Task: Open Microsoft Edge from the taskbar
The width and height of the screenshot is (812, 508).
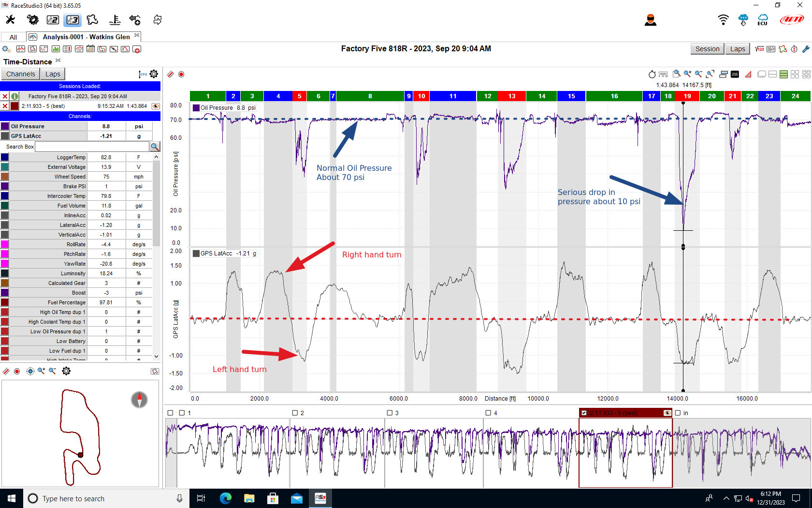Action: tap(225, 498)
